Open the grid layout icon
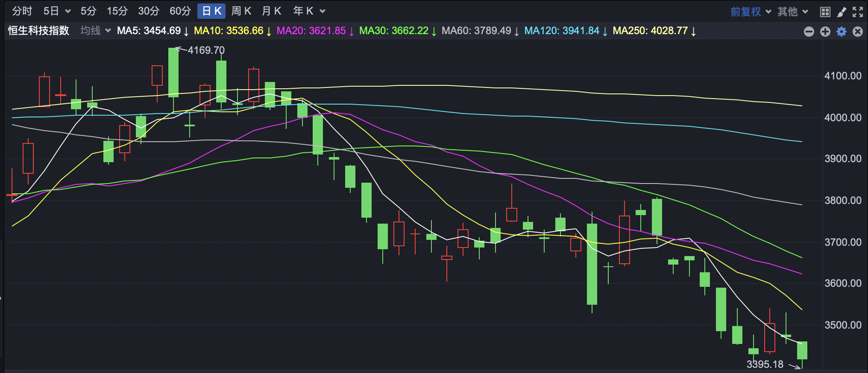The height and width of the screenshot is (373, 868). coord(825,12)
